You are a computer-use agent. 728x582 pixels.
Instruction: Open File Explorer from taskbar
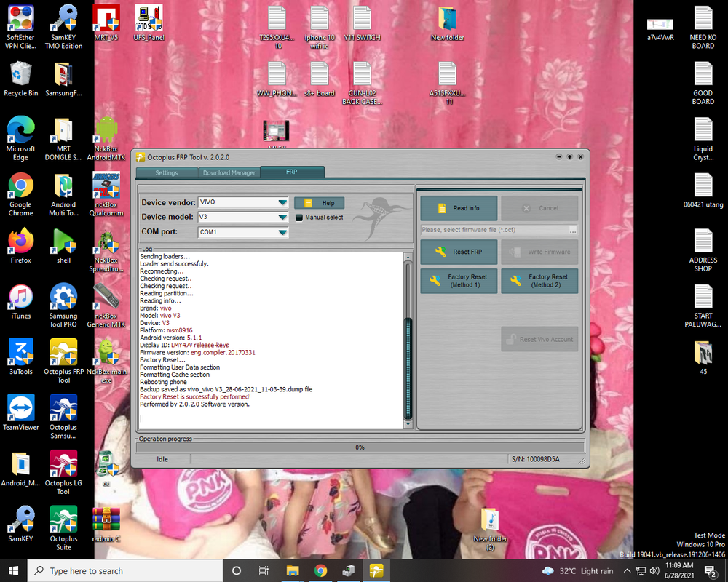click(293, 570)
